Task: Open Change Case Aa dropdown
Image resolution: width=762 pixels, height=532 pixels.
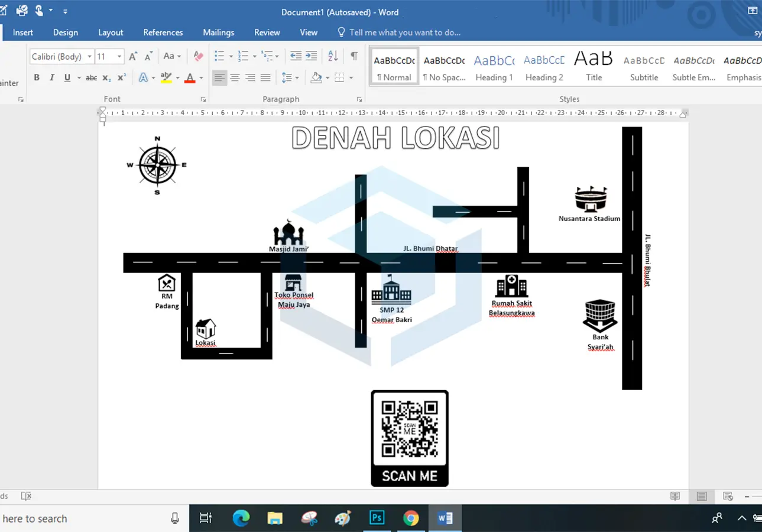Action: 172,56
